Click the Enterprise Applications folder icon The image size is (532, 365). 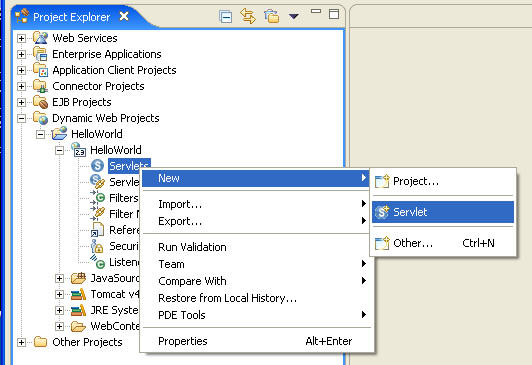40,54
